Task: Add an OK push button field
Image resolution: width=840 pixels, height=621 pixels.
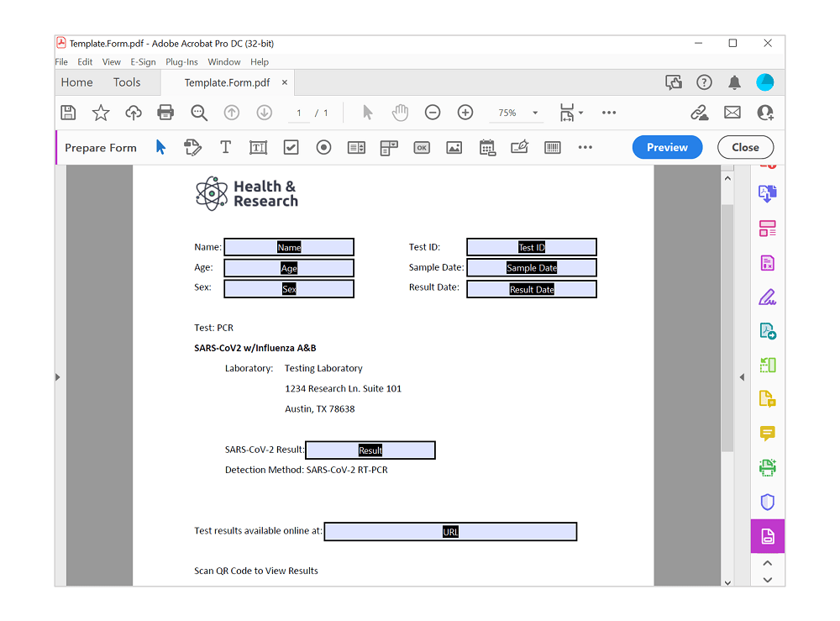Action: pos(421,147)
